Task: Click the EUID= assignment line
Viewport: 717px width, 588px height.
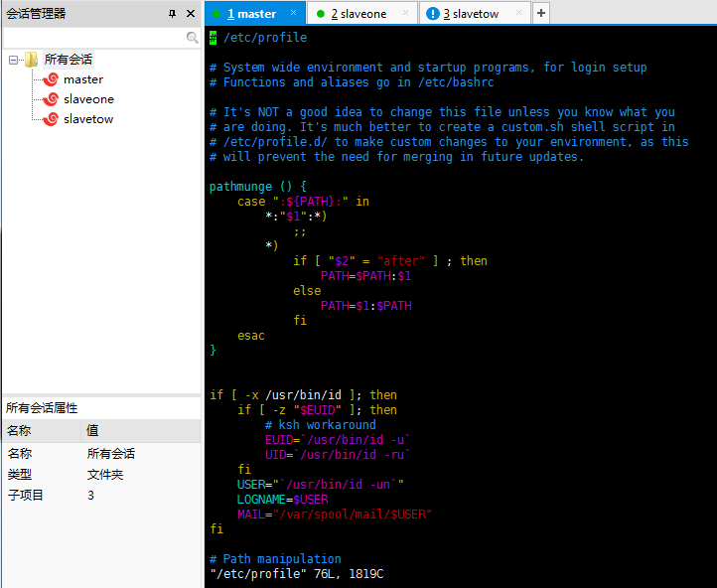Action: coord(338,440)
